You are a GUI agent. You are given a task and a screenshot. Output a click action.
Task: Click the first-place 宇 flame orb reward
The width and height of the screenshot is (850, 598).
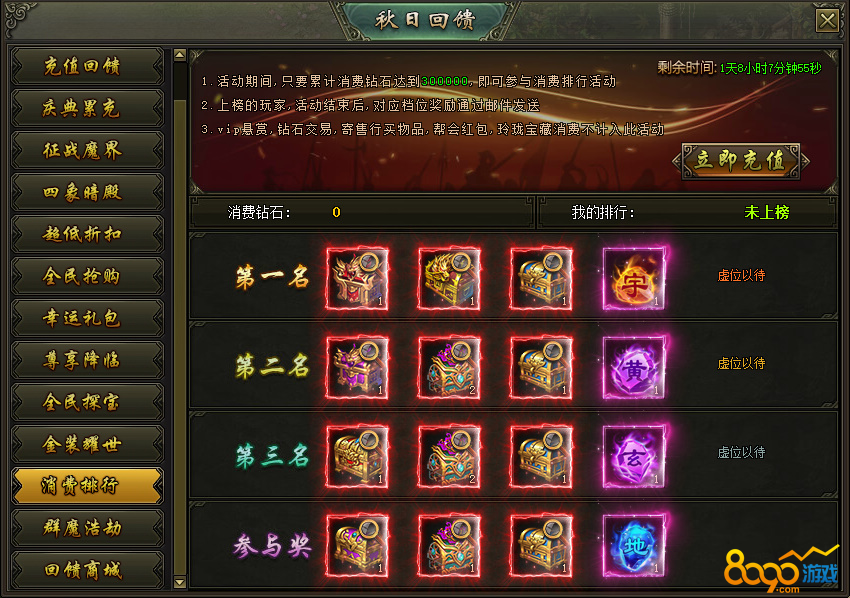point(634,279)
